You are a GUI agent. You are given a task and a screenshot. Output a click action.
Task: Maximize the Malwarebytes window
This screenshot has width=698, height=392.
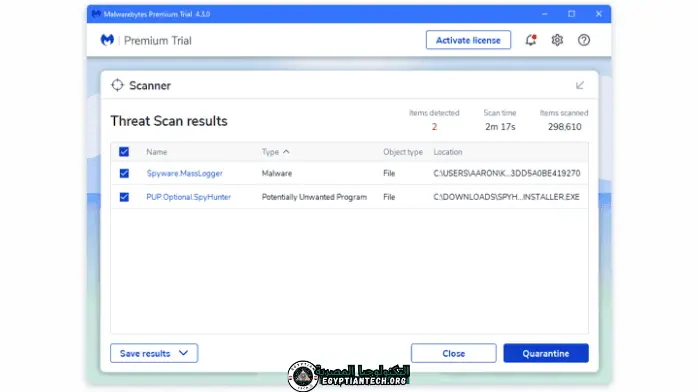572,14
